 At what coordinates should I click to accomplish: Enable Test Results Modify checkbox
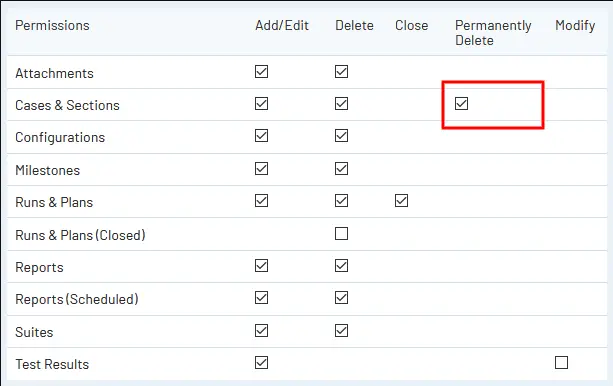pos(561,363)
